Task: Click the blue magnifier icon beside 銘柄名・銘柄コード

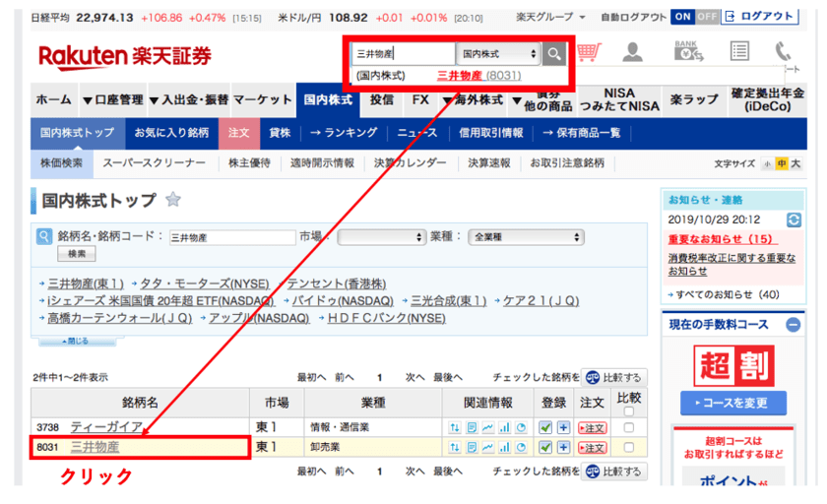Action: tap(44, 236)
